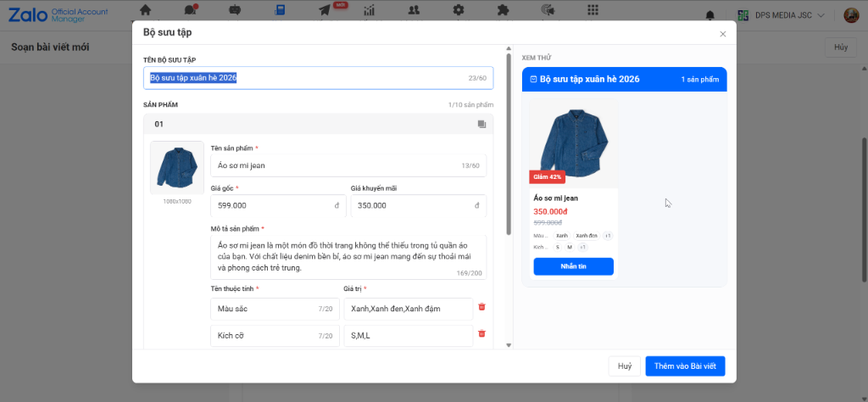Edit the Kích cỡ attribute name field
The width and height of the screenshot is (868, 402).
pos(275,336)
